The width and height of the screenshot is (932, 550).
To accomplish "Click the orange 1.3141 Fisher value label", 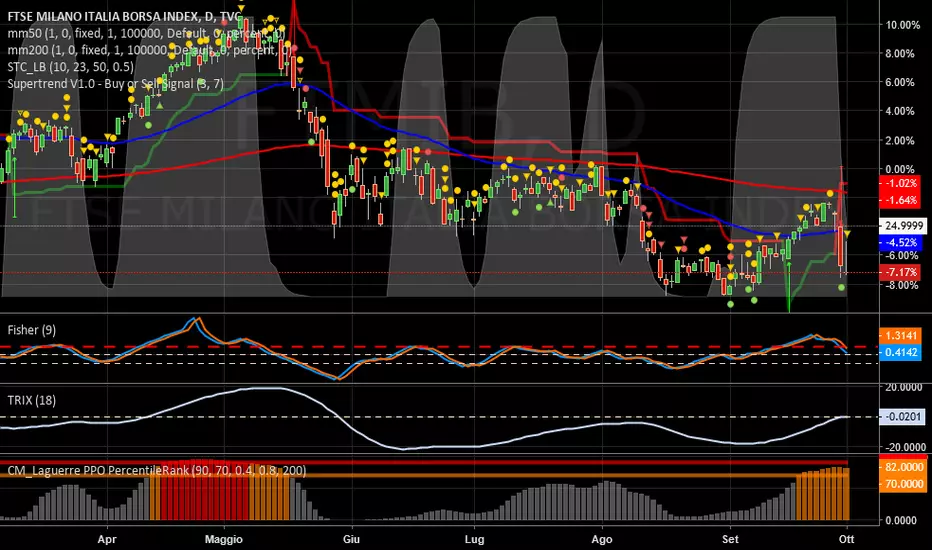I will [901, 336].
